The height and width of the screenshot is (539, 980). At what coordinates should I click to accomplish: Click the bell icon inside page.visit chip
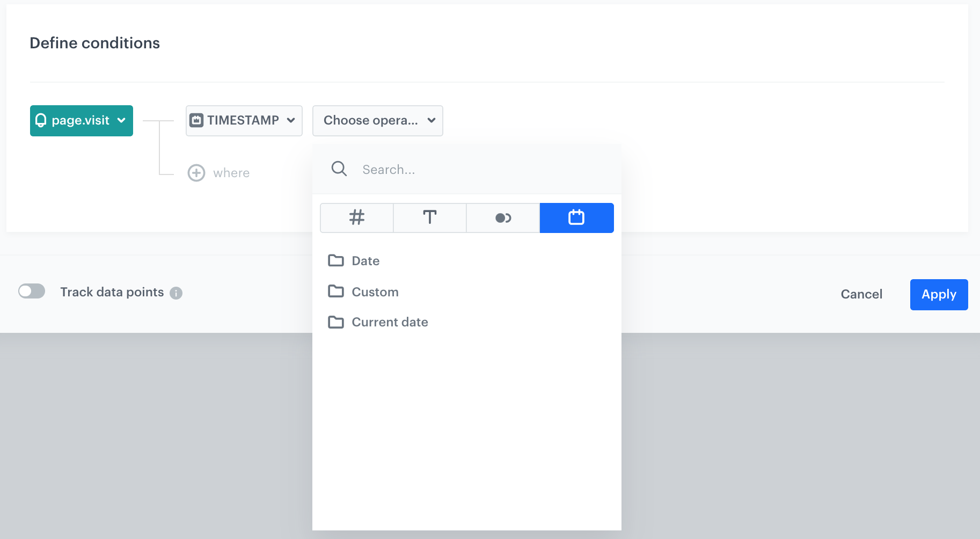(x=41, y=120)
